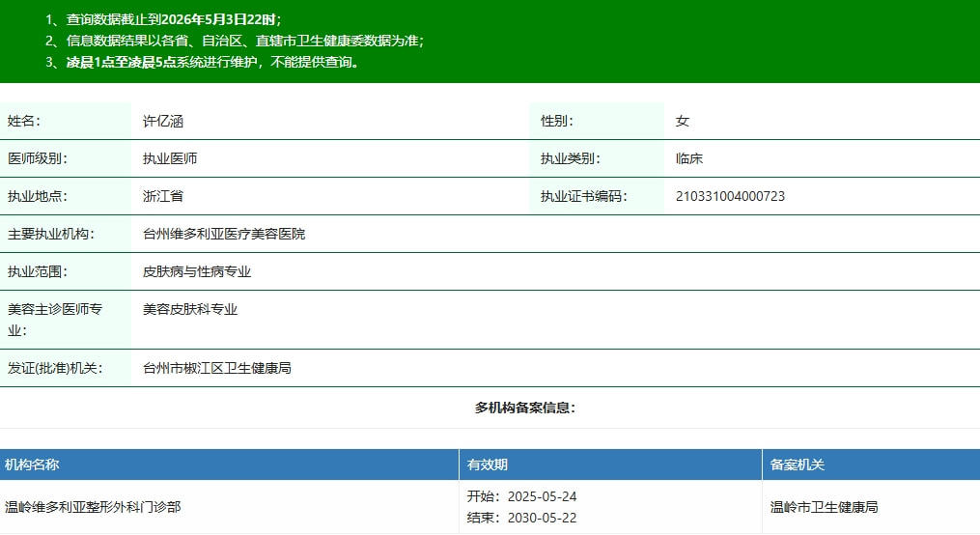Click the 执业类别 label

[571, 158]
